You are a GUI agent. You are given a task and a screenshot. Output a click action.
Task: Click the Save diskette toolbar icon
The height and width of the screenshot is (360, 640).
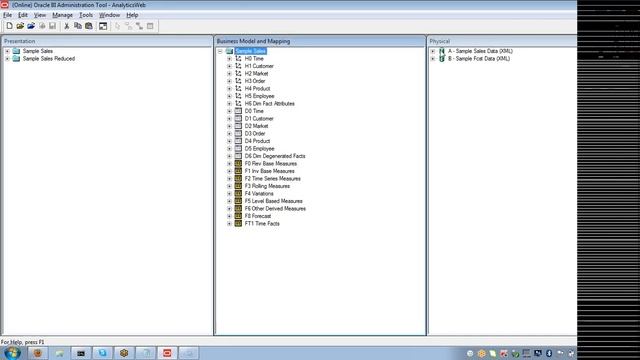(x=53, y=26)
